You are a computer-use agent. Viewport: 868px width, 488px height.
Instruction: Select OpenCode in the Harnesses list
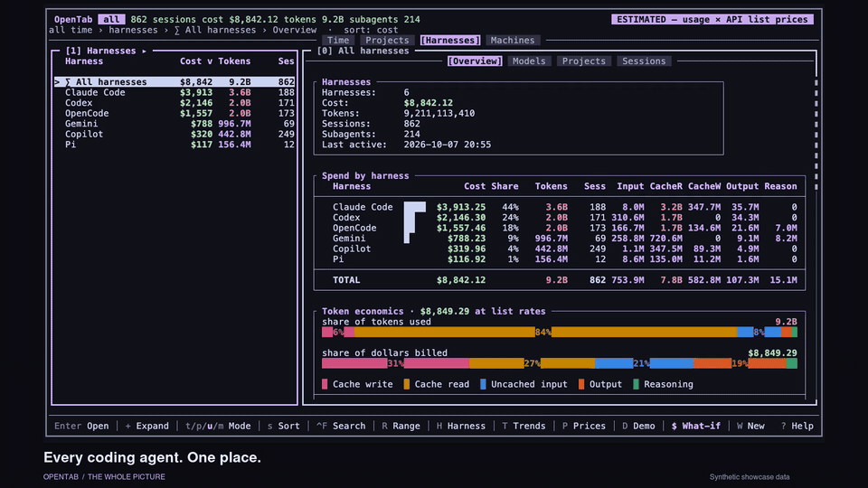pos(175,114)
